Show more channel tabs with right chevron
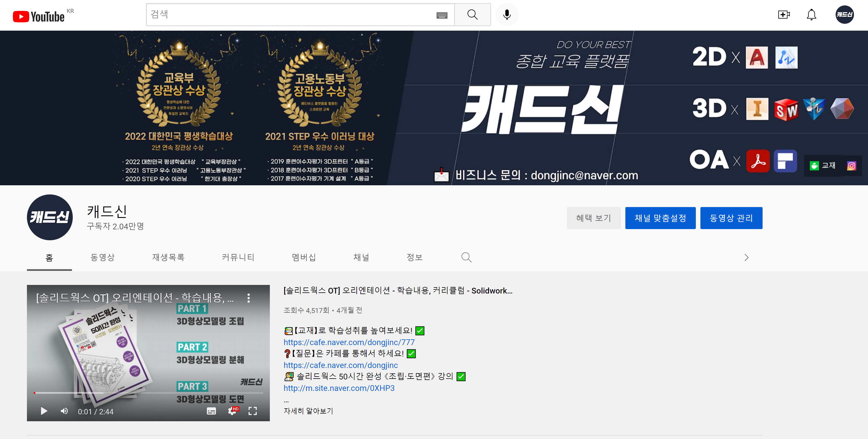This screenshot has height=439, width=868. [746, 257]
